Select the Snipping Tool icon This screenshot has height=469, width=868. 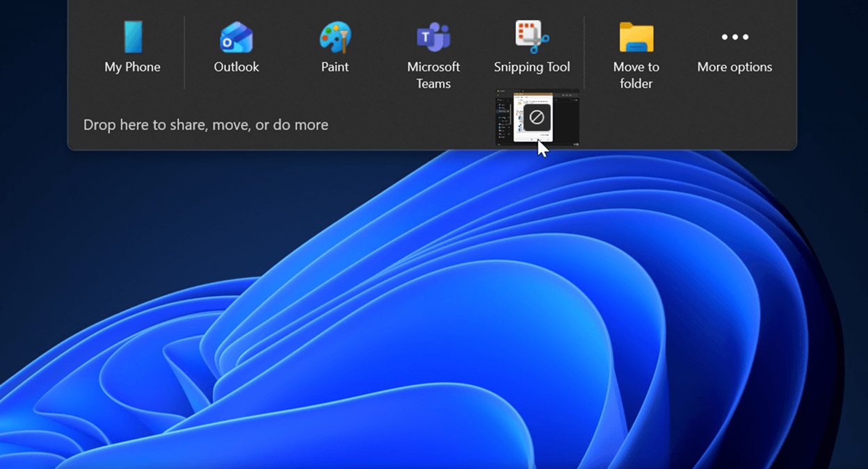pos(532,37)
